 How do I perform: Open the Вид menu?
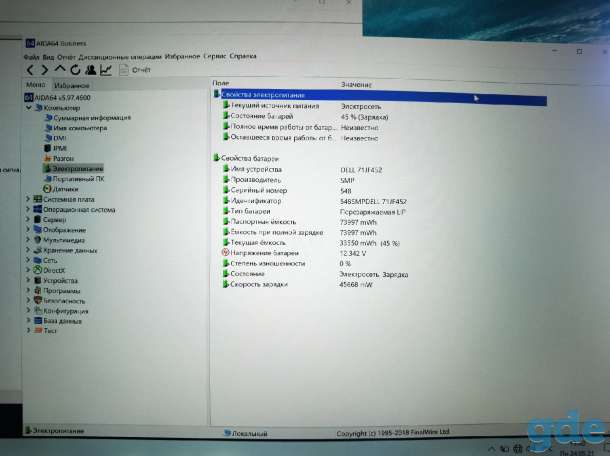pyautogui.click(x=48, y=57)
